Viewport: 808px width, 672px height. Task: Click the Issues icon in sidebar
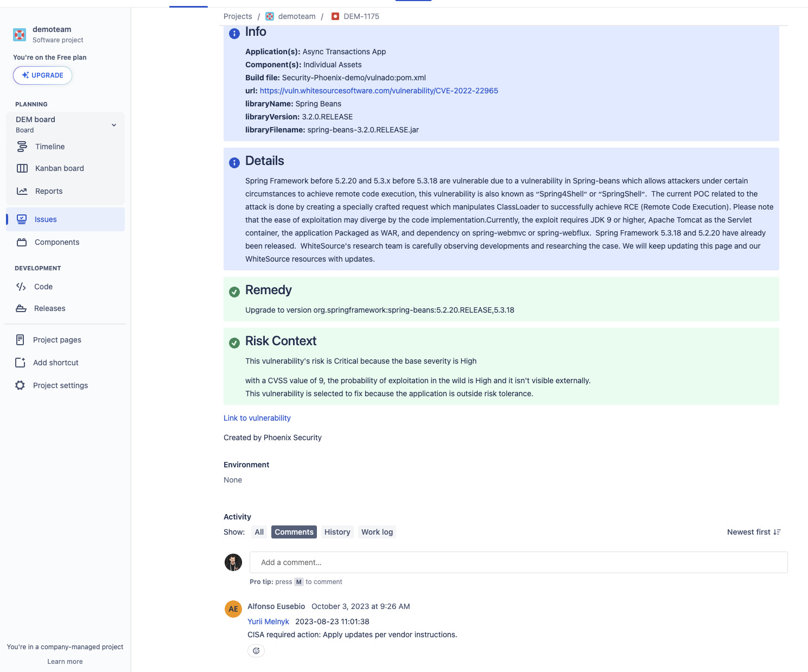pos(22,219)
